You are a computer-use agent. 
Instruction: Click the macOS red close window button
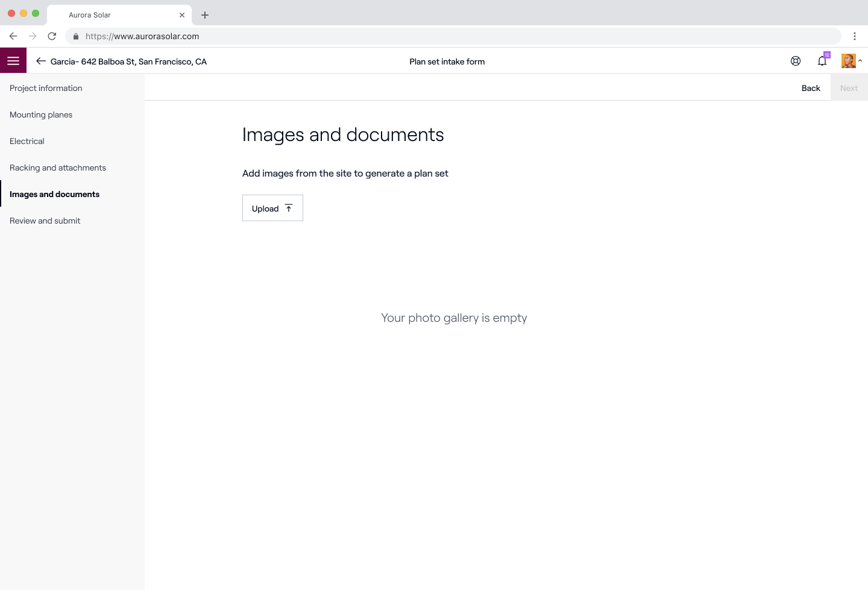pos(11,13)
